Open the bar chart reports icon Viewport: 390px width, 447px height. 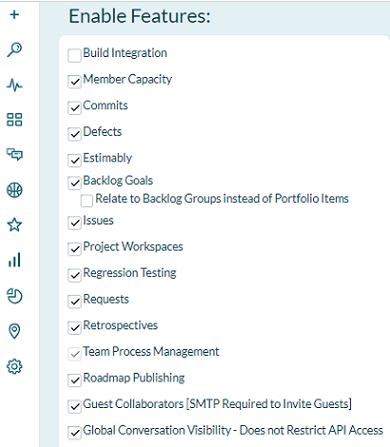pyautogui.click(x=14, y=260)
